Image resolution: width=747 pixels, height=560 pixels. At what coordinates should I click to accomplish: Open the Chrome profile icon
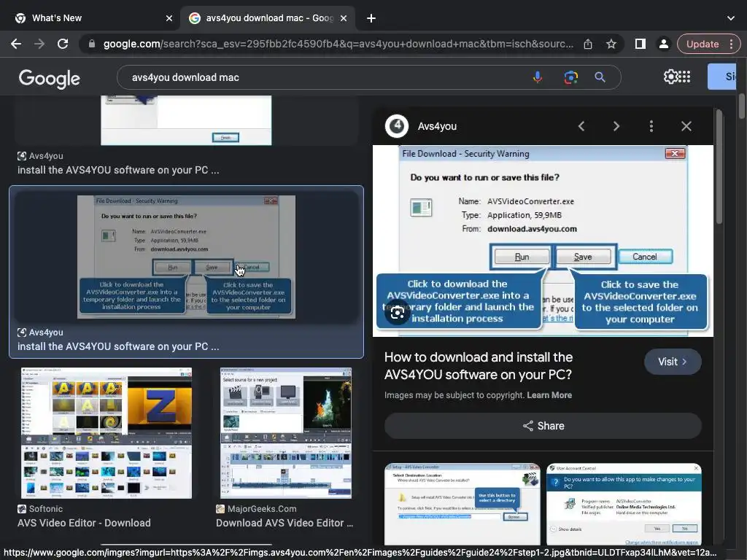663,44
